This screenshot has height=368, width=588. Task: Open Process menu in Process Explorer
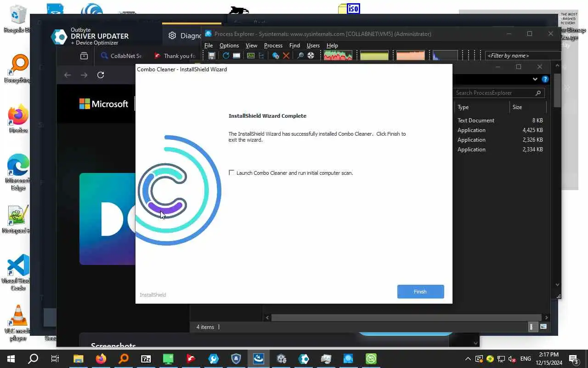(x=273, y=46)
